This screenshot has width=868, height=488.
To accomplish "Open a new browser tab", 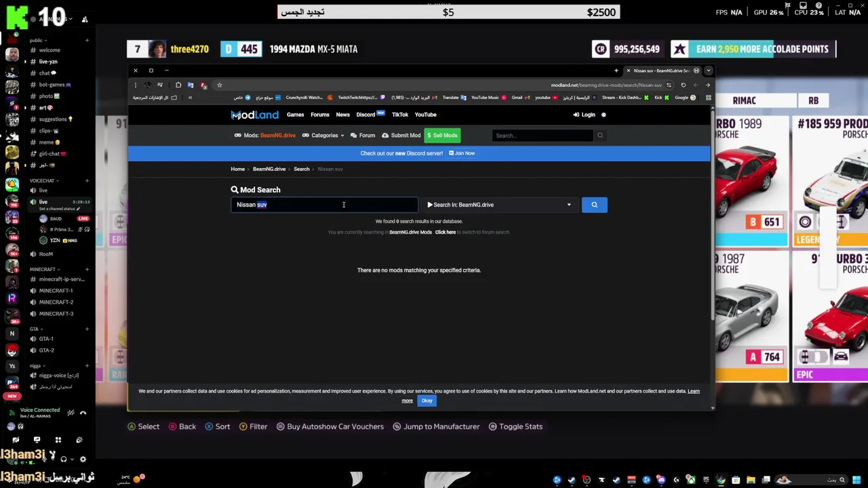I will (x=616, y=70).
